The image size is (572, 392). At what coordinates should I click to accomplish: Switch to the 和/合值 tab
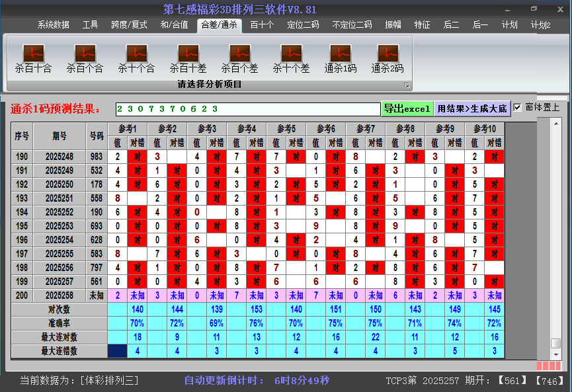tap(175, 25)
